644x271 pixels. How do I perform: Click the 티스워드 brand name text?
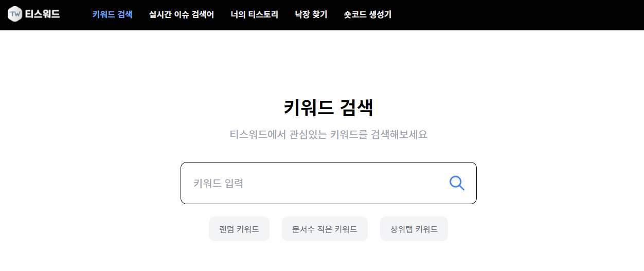point(43,14)
